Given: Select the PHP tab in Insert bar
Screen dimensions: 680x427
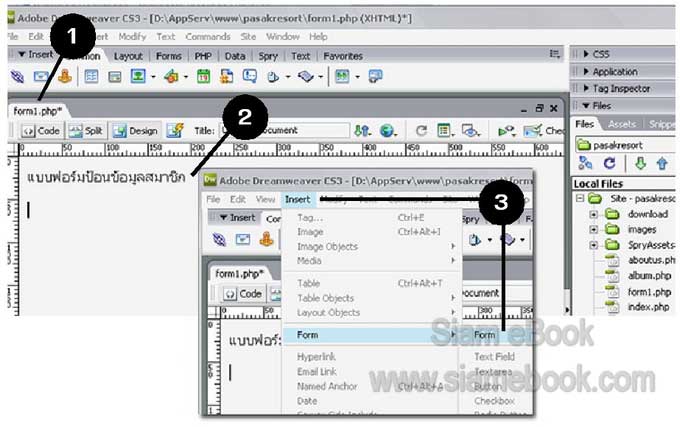Looking at the screenshot, I should (203, 56).
